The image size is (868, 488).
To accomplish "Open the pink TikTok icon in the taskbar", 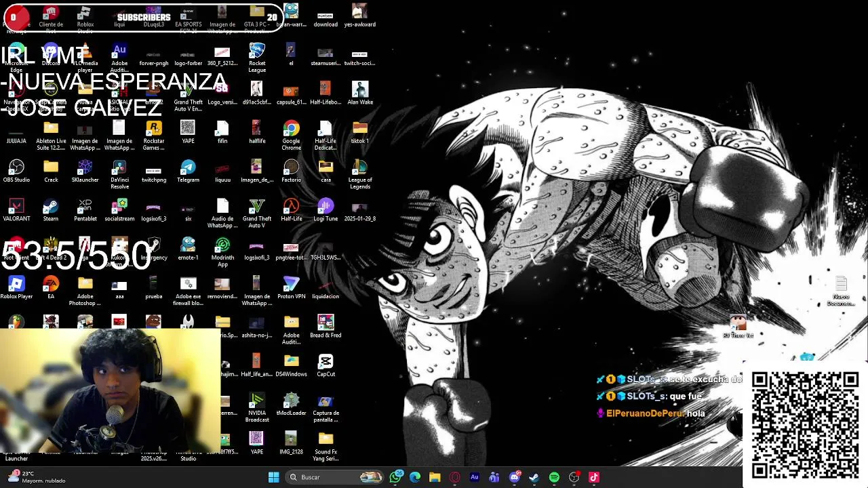I will [594, 477].
